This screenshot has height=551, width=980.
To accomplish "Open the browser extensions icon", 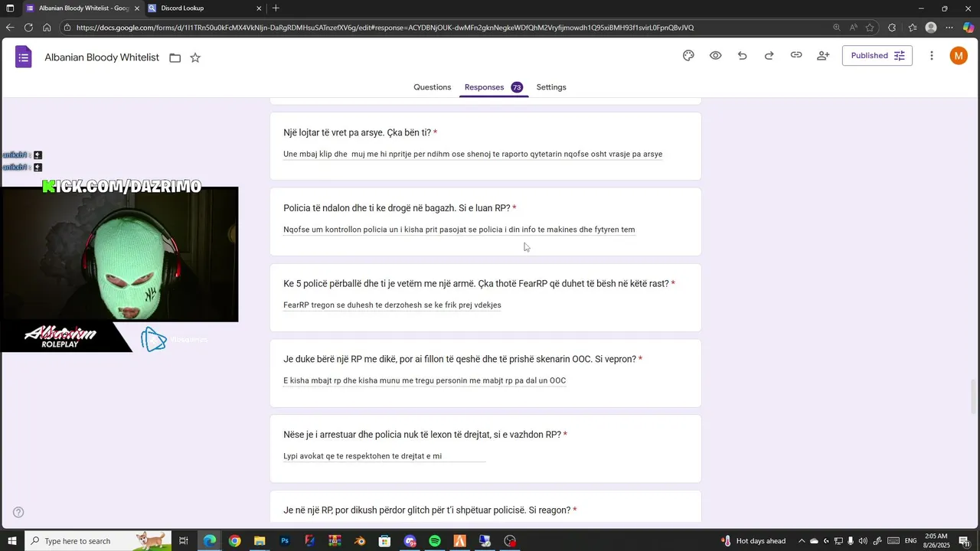I will click(892, 28).
